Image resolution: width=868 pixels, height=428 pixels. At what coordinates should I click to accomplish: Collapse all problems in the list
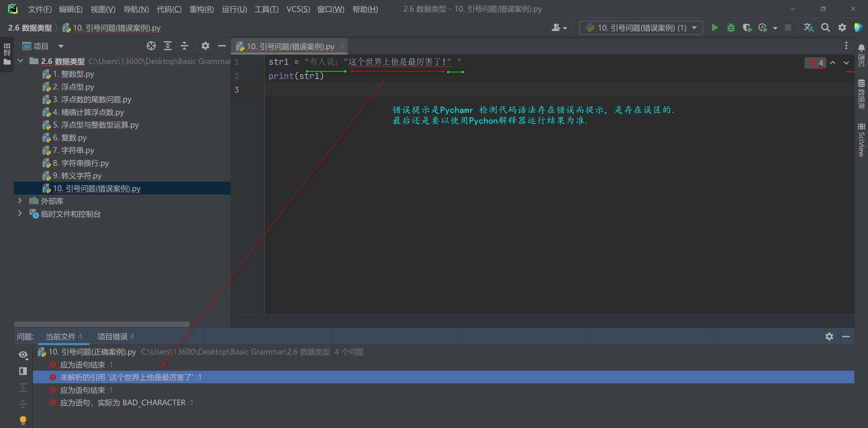[x=23, y=404]
